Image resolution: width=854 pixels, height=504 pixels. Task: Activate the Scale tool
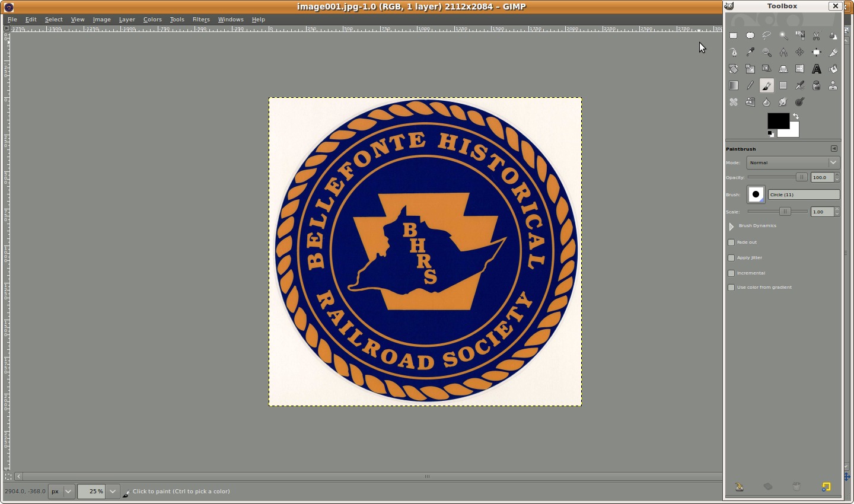(750, 69)
